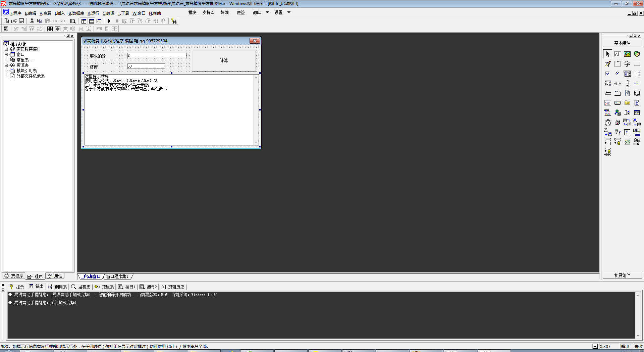Select 外部文件记录表 in program tree
The image size is (644, 352).
(x=31, y=76)
